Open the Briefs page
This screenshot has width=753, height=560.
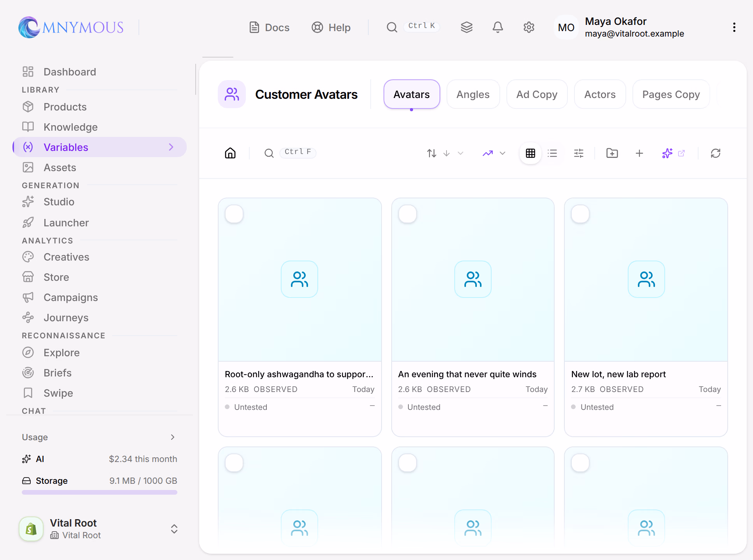(x=100, y=373)
